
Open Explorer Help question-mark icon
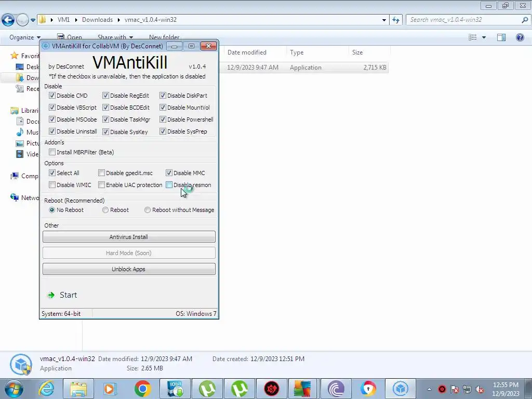pyautogui.click(x=520, y=37)
